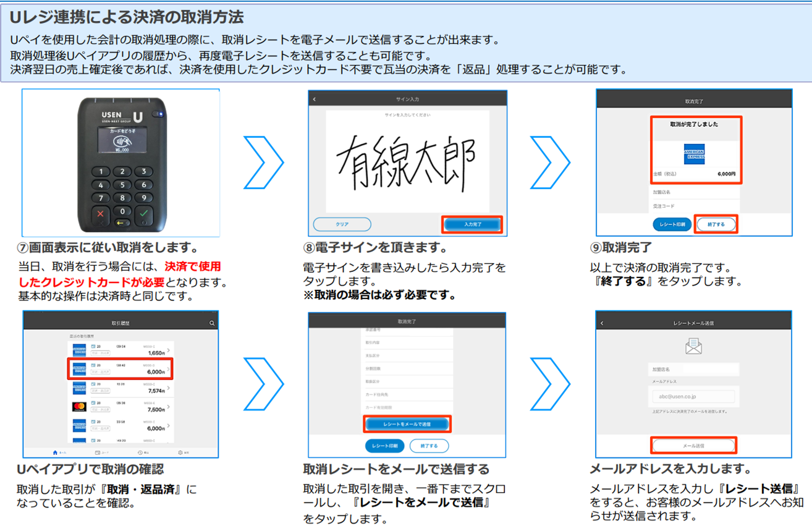The height and width of the screenshot is (526, 812).
Task: Expand the 7,500円 Mastercard transaction chevron
Action: pyautogui.click(x=169, y=407)
